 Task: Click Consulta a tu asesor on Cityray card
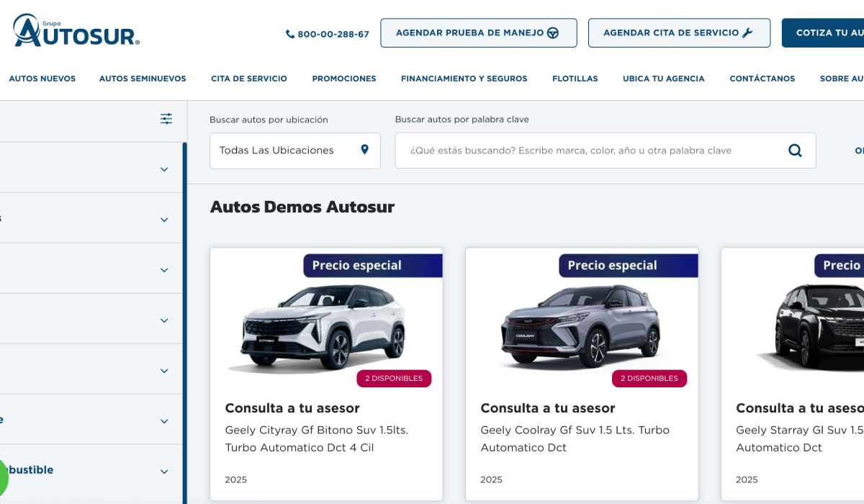point(292,408)
